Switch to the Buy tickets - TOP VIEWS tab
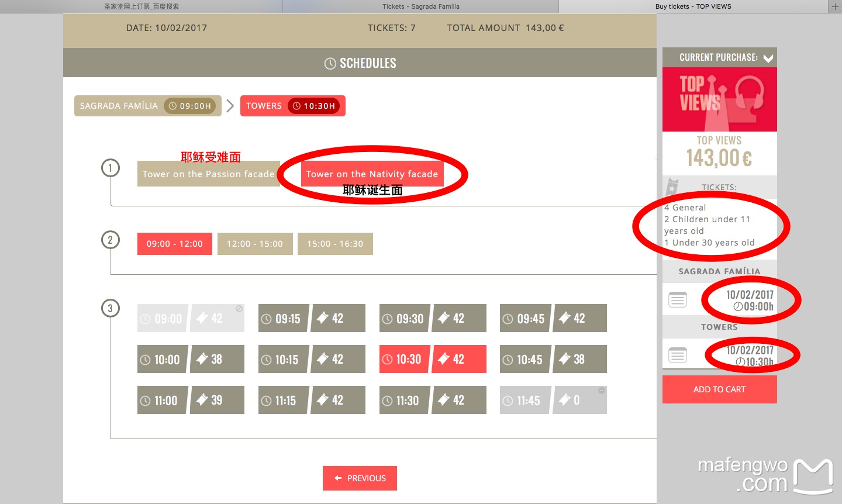Image resolution: width=842 pixels, height=504 pixels. 693,6
